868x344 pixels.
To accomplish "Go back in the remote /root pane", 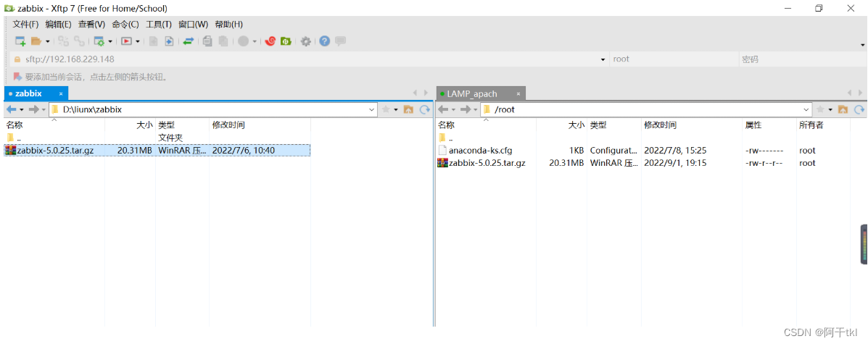I will click(443, 109).
